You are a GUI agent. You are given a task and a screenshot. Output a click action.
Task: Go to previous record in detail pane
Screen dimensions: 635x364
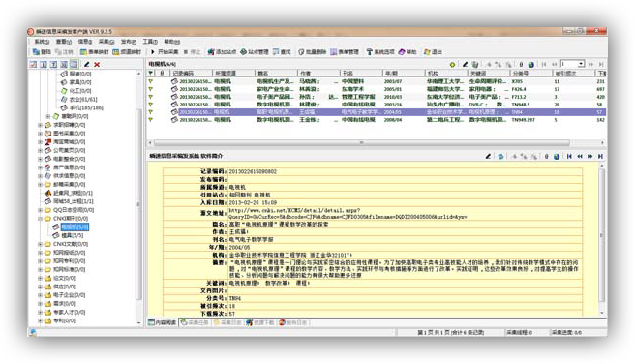pyautogui.click(x=580, y=156)
